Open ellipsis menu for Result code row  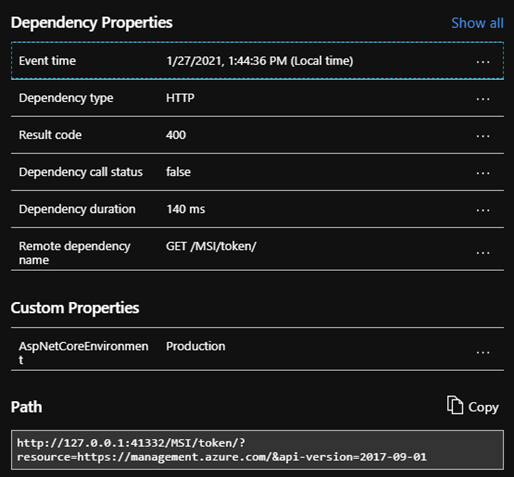pyautogui.click(x=483, y=136)
